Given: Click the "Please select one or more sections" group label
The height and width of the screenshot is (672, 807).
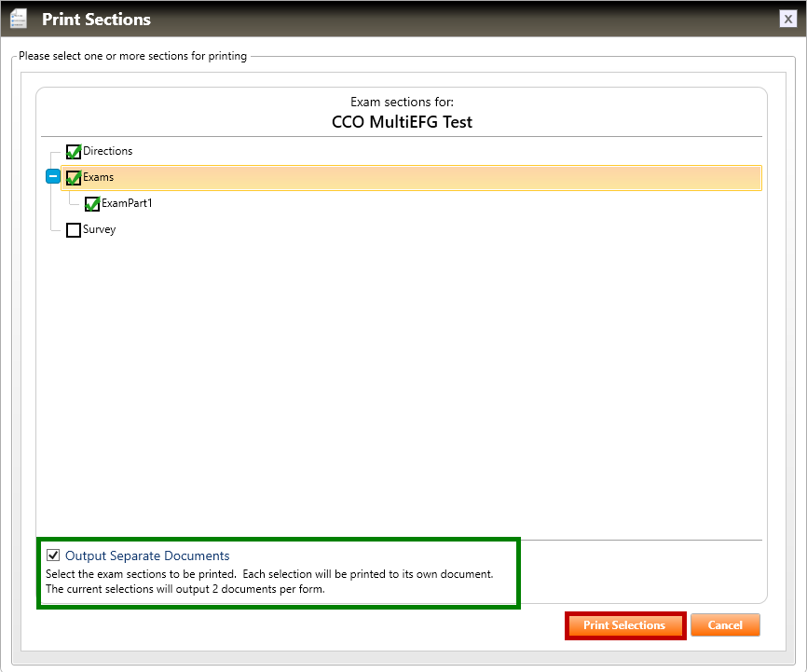Looking at the screenshot, I should (x=132, y=56).
